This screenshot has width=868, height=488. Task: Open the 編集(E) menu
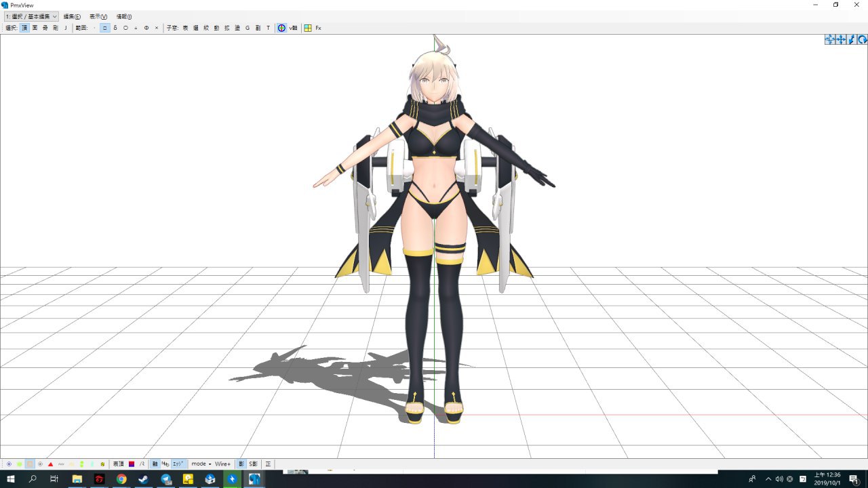72,16
